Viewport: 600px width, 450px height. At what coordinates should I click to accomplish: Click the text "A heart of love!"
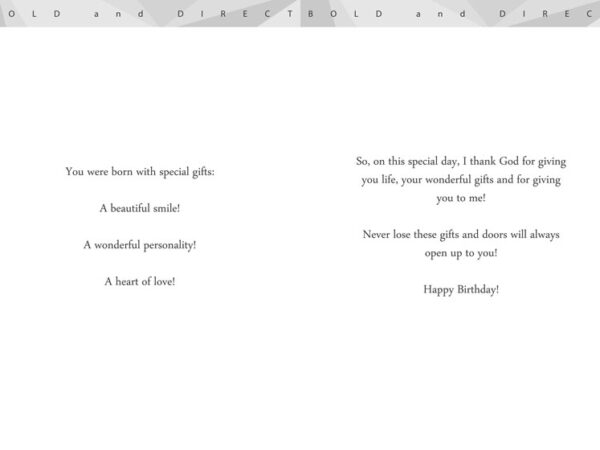[140, 282]
